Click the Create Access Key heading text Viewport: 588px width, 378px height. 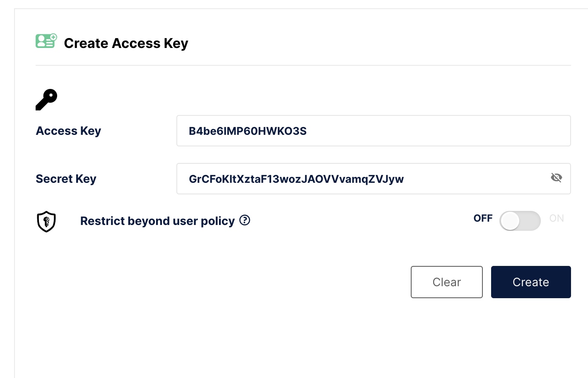tap(126, 43)
